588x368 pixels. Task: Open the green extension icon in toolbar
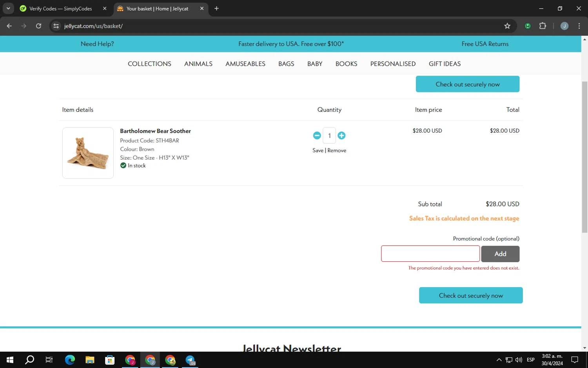click(x=528, y=26)
